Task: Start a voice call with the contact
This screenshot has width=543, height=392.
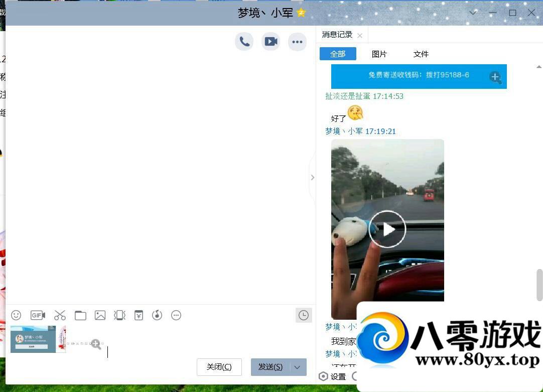Action: (x=244, y=42)
